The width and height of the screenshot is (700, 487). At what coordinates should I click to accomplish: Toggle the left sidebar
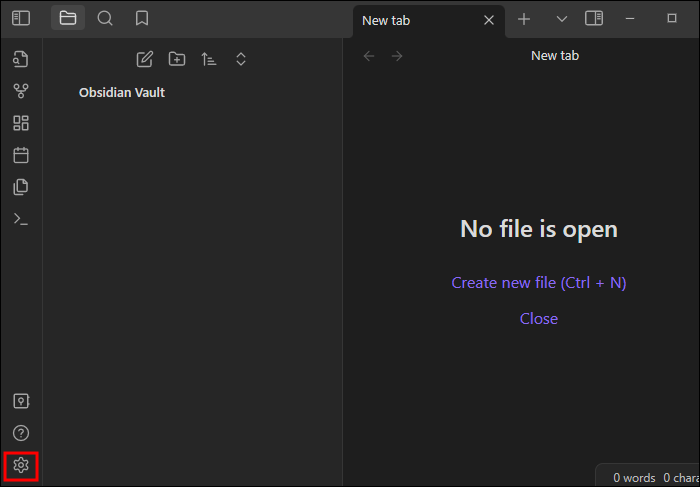point(21,18)
